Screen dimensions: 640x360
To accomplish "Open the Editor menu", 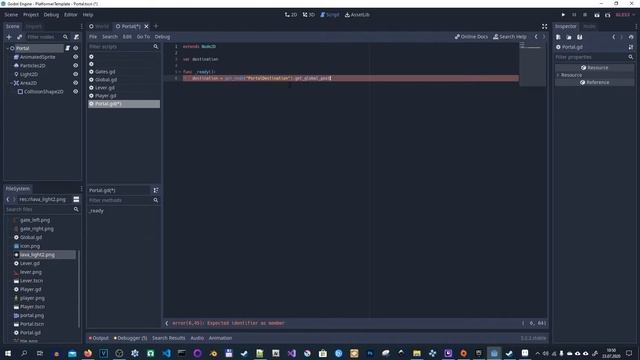I will click(x=70, y=15).
